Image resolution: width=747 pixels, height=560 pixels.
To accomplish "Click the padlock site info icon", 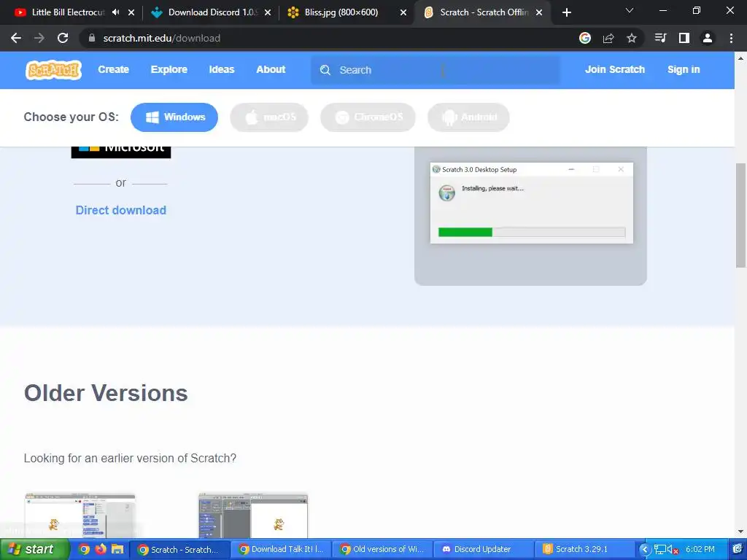I will (92, 38).
